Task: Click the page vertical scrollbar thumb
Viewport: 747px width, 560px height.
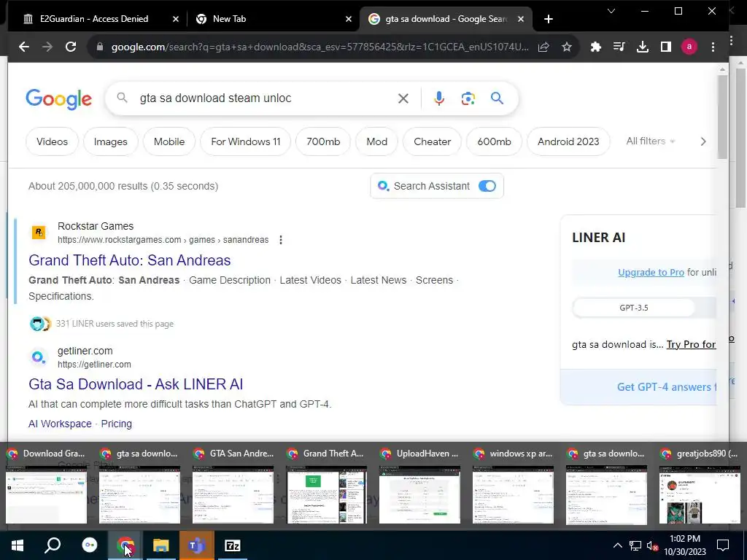Action: pyautogui.click(x=722, y=117)
